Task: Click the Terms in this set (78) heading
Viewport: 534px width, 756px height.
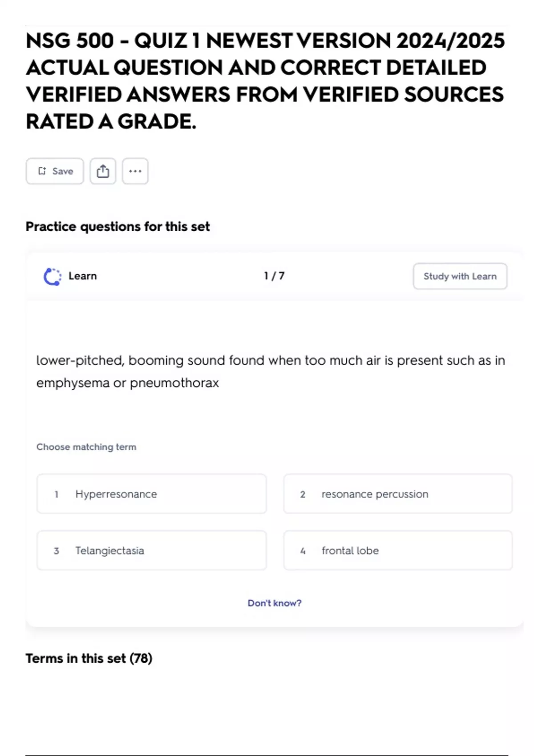Action: pyautogui.click(x=89, y=658)
